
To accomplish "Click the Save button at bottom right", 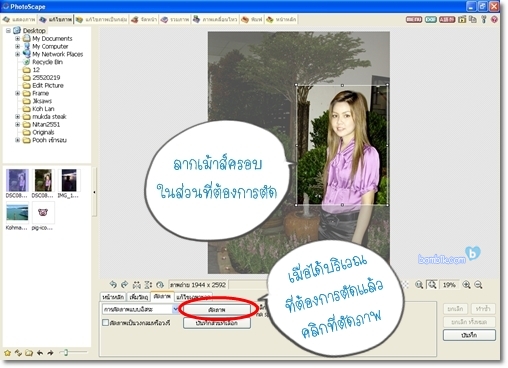I will (469, 335).
